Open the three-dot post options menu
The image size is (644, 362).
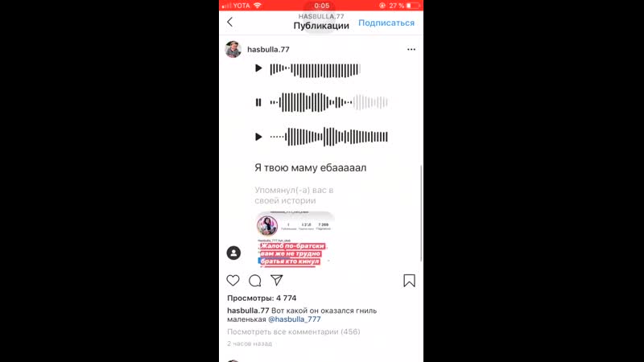411,49
